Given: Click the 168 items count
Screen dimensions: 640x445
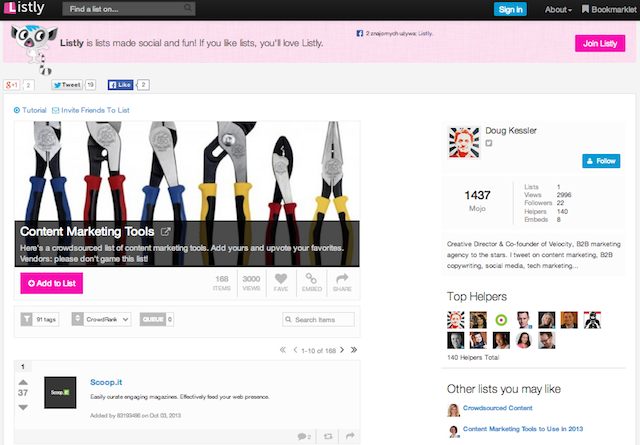Looking at the screenshot, I should (222, 283).
